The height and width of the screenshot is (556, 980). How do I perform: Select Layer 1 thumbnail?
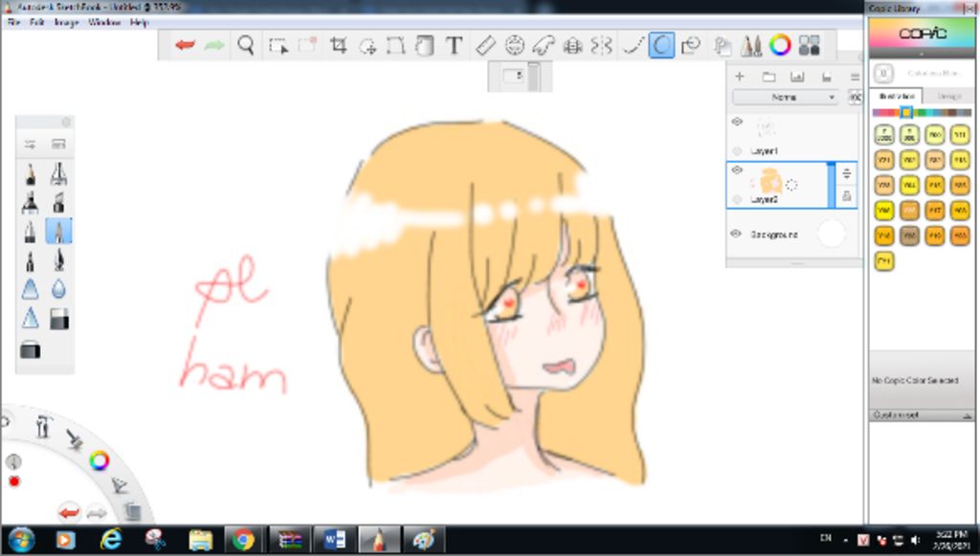[x=766, y=128]
